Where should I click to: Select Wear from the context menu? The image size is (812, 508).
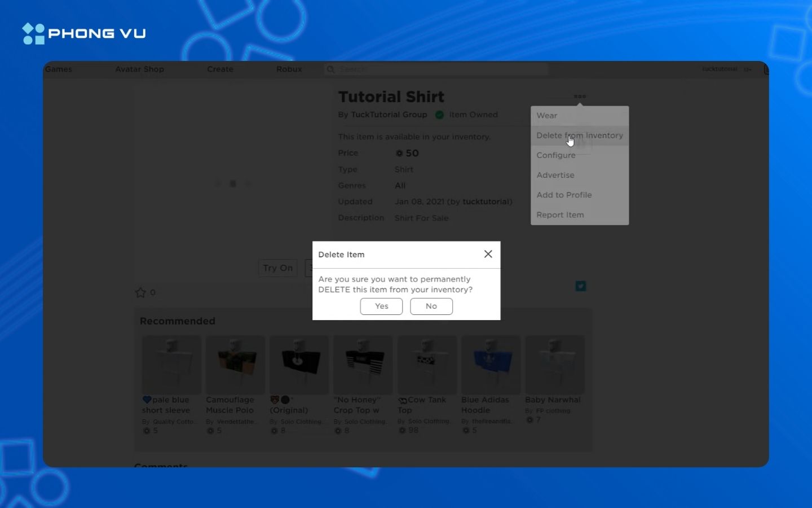pyautogui.click(x=547, y=116)
